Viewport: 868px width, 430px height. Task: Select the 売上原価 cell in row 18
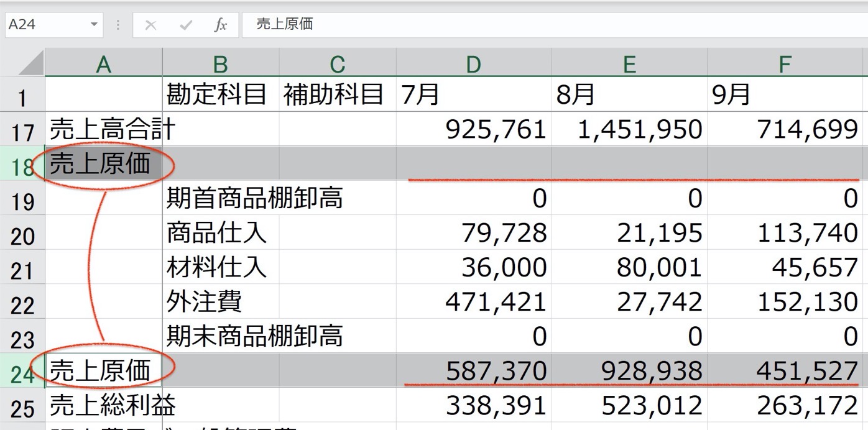(104, 164)
